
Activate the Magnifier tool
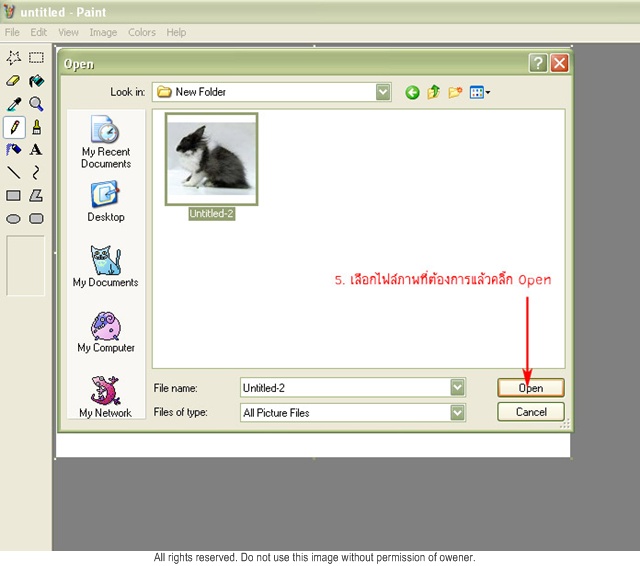click(36, 104)
